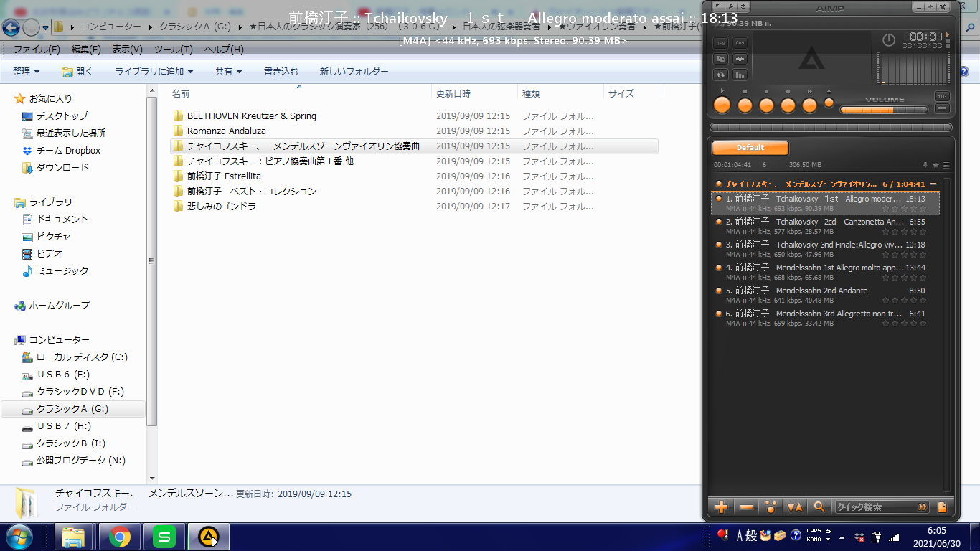Open the internet radio capture icon
The height and width of the screenshot is (551, 980).
[740, 43]
